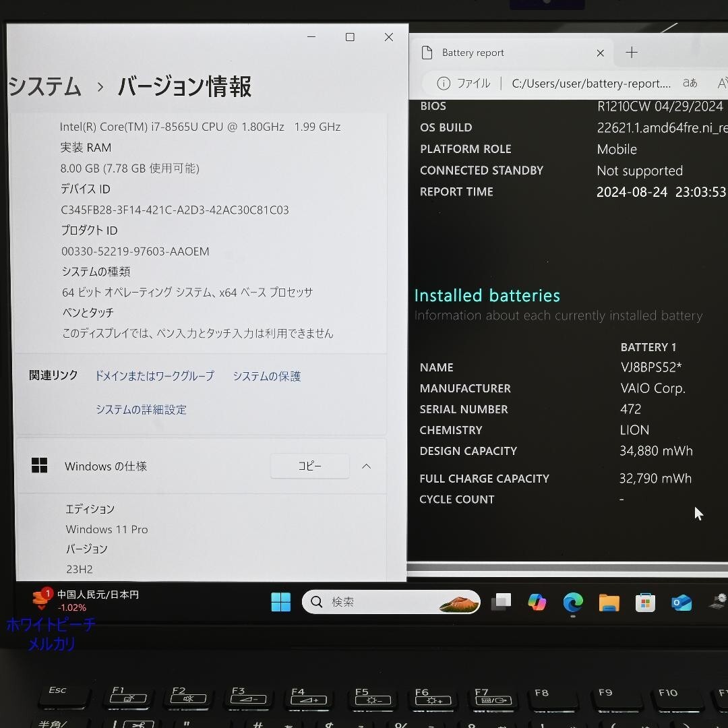Image resolution: width=728 pixels, height=728 pixels.
Task: Select full charge capacity 32,790 mWh
Action: coord(655,478)
